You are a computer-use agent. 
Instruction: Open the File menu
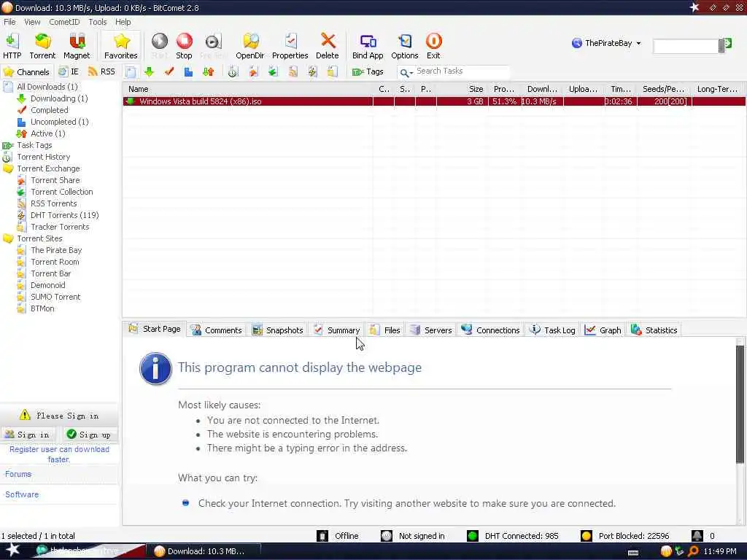pos(9,22)
